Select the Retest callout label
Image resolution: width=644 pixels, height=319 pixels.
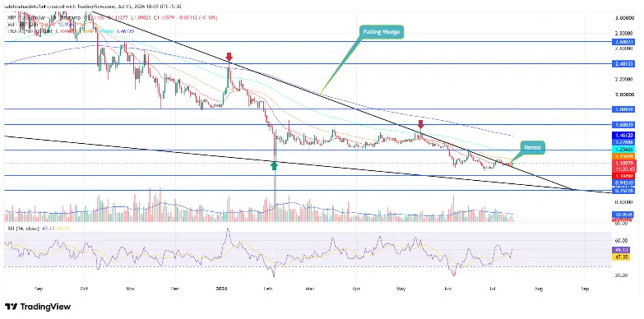pyautogui.click(x=533, y=148)
